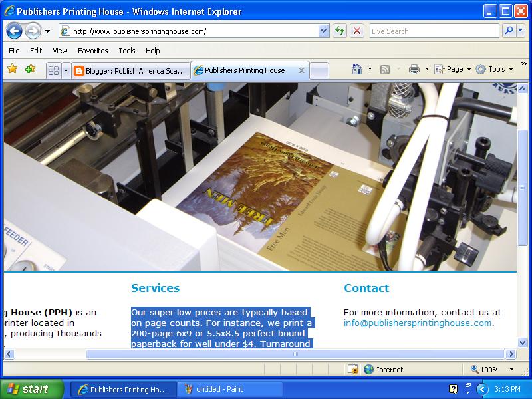Viewport: 532px width, 399px height.
Task: Click the Back navigation button
Action: click(x=15, y=31)
